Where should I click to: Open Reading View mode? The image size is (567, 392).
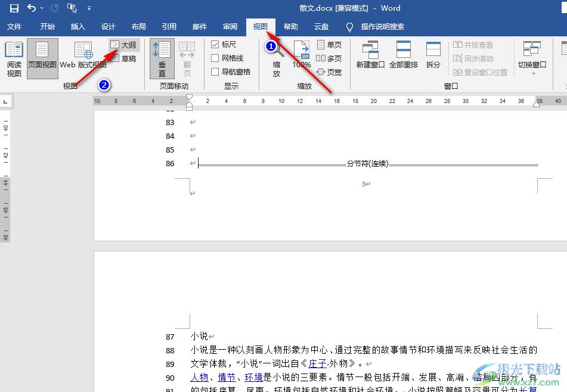coord(14,59)
